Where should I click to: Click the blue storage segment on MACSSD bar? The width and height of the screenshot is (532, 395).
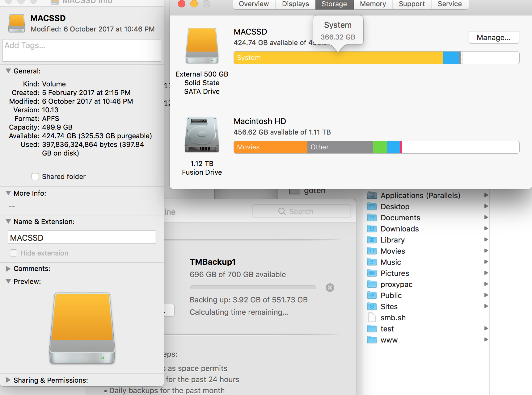point(451,58)
